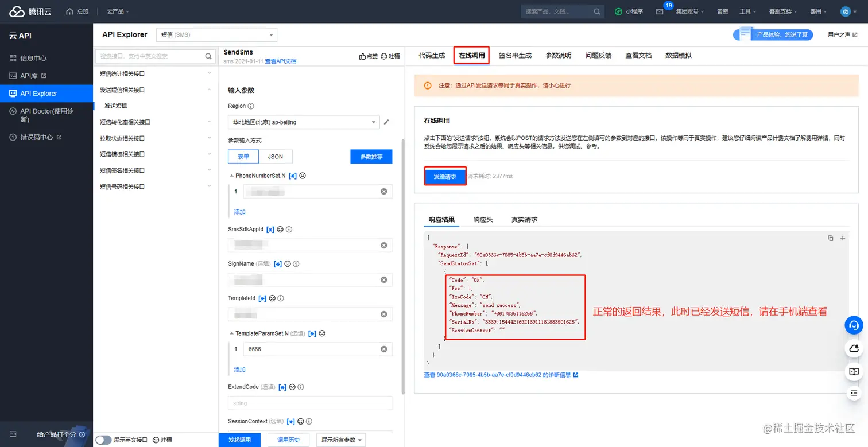Open the 云产品 menu
The width and height of the screenshot is (868, 447).
pos(118,11)
